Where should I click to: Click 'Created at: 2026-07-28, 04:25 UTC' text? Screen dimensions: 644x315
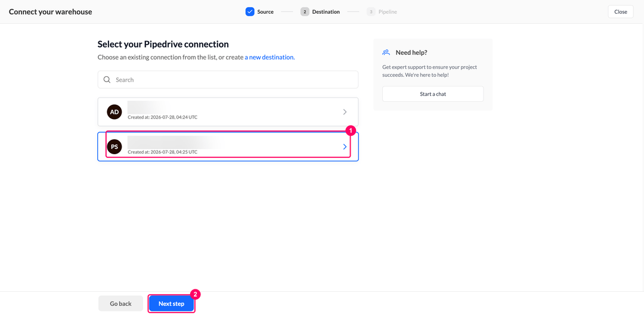pyautogui.click(x=163, y=152)
